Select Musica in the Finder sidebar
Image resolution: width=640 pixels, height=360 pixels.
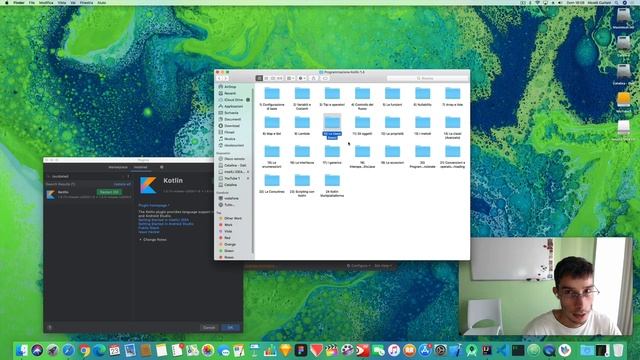point(230,139)
